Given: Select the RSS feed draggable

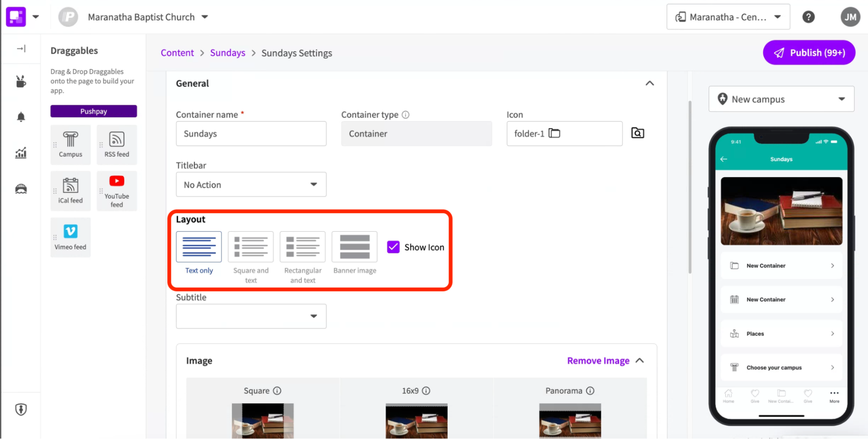Looking at the screenshot, I should (116, 144).
